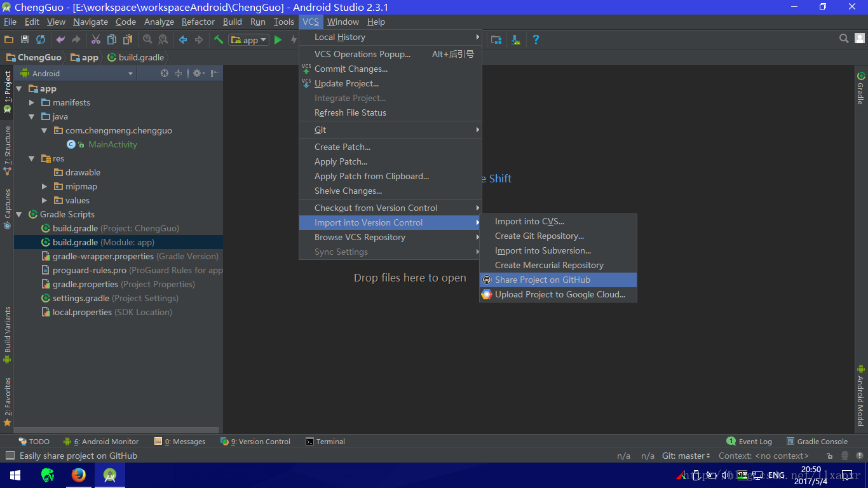Open the Version Control tab
Image resolution: width=868 pixels, height=488 pixels.
pyautogui.click(x=255, y=442)
